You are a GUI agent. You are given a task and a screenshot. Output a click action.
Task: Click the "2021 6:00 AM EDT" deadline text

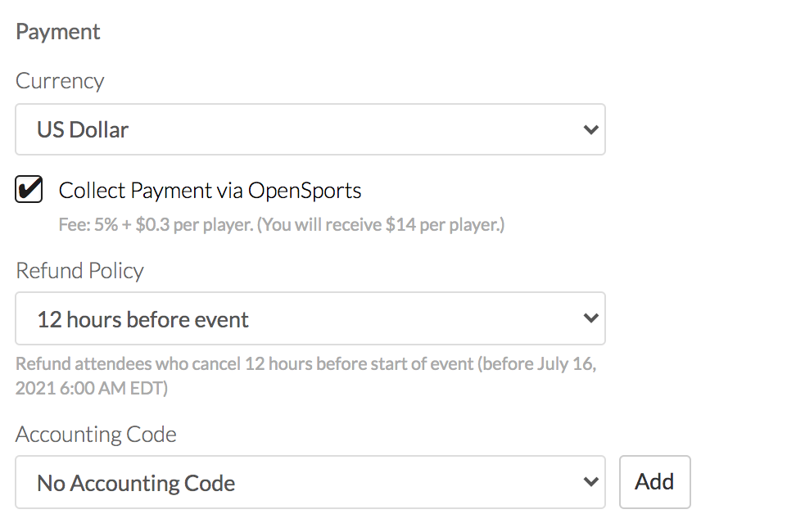point(92,388)
